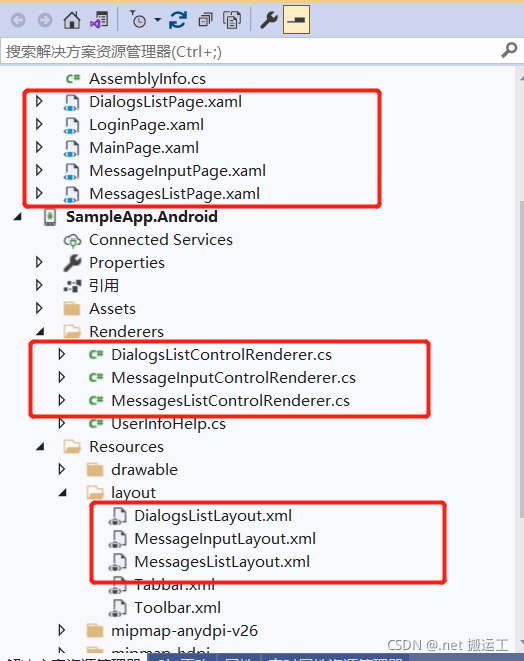
Task: Click the magnifier search icon
Action: pos(509,51)
